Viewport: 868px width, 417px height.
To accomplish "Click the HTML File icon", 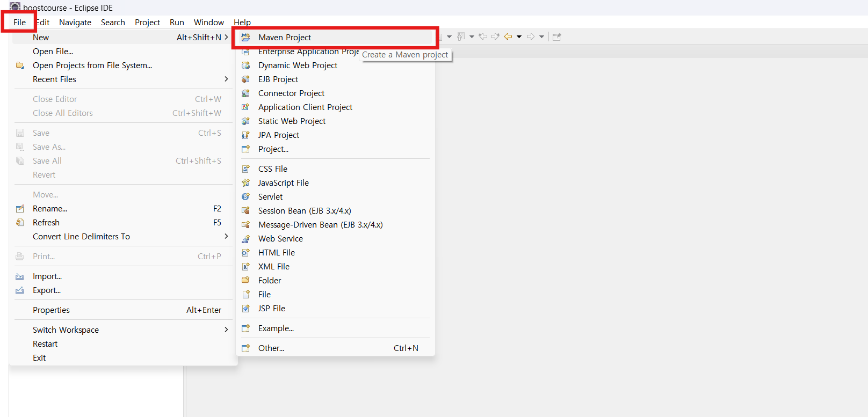I will click(x=245, y=253).
